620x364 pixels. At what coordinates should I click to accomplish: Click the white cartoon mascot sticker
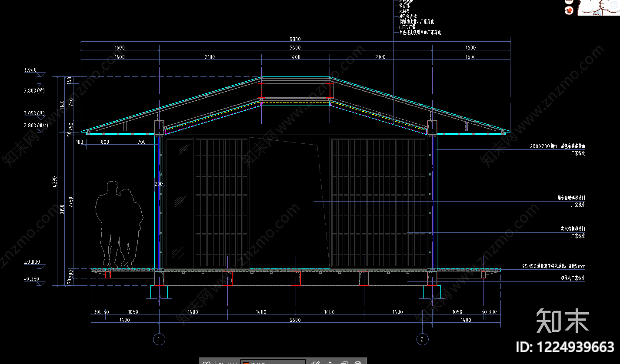[598, 7]
